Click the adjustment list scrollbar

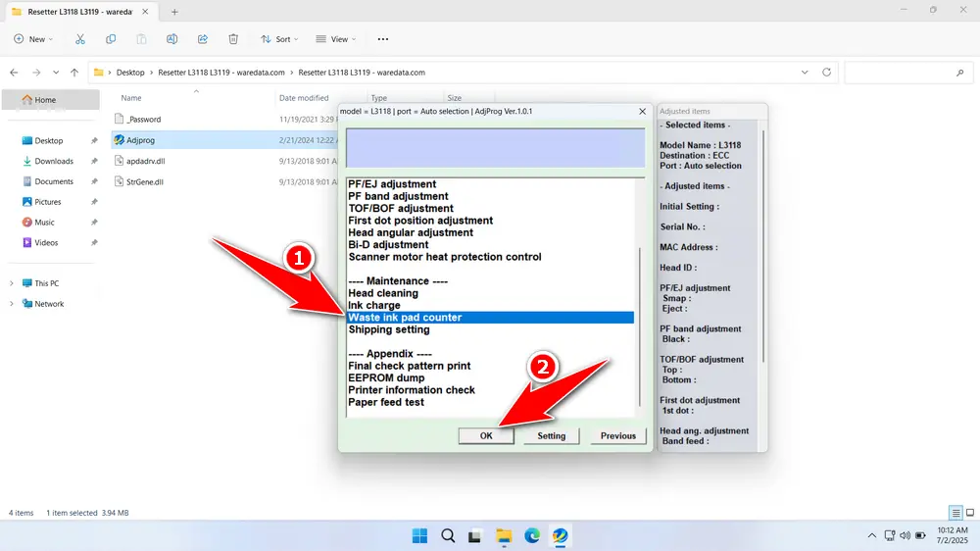point(639,327)
